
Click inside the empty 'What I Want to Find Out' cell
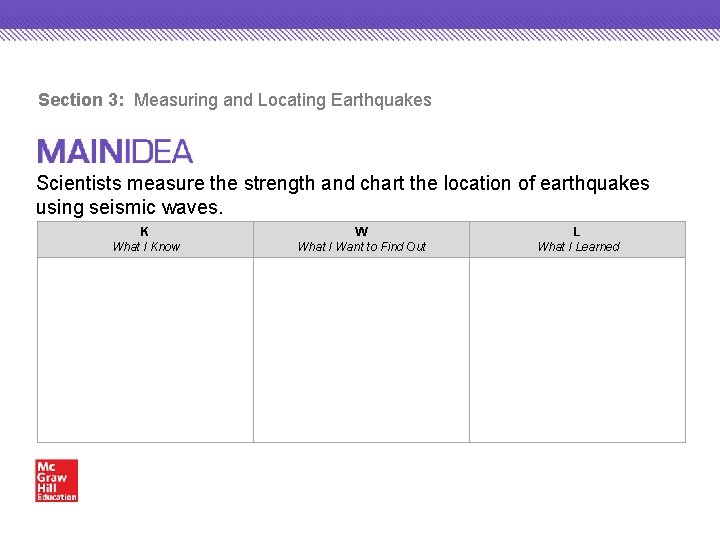pyautogui.click(x=361, y=350)
